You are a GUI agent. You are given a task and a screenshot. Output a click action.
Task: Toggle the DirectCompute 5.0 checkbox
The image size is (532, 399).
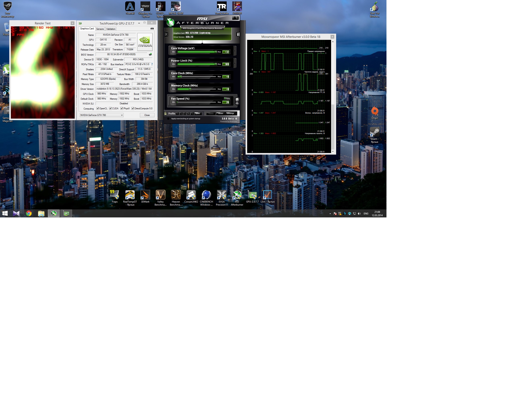point(133,109)
